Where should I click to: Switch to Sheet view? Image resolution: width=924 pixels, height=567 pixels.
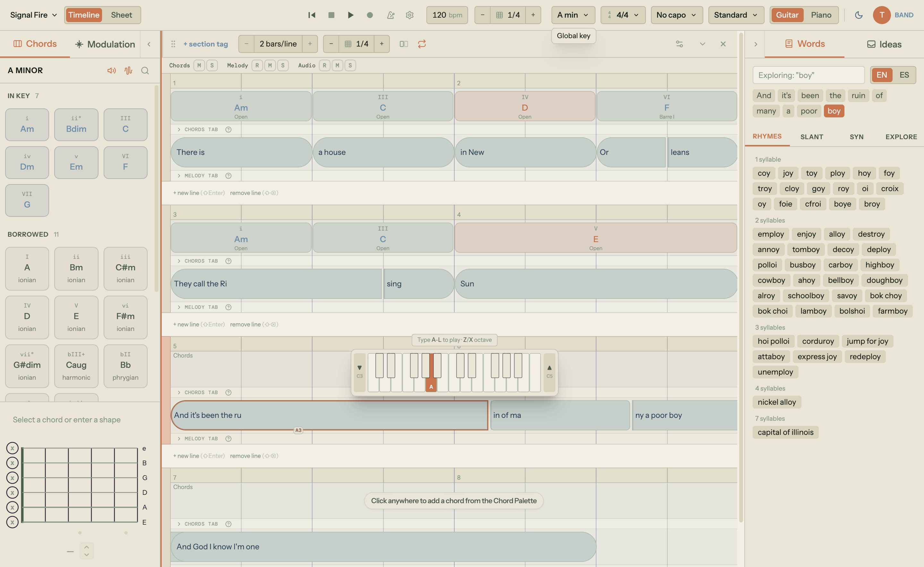point(121,15)
